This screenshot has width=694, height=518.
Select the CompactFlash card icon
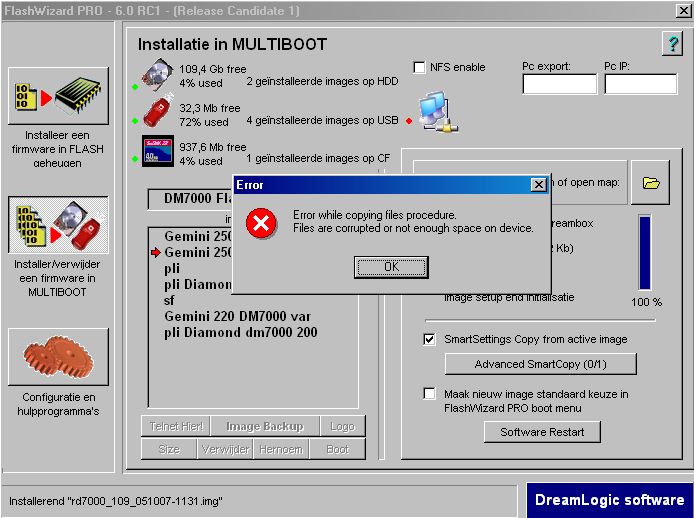[158, 151]
